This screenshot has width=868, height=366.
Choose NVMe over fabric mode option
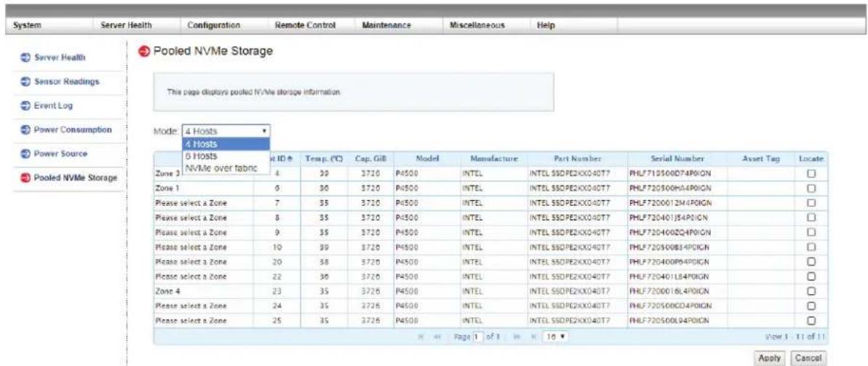tap(226, 167)
